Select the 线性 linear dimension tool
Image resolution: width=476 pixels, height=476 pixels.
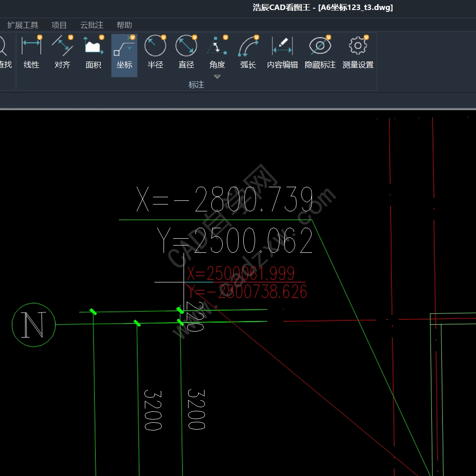tap(31, 52)
